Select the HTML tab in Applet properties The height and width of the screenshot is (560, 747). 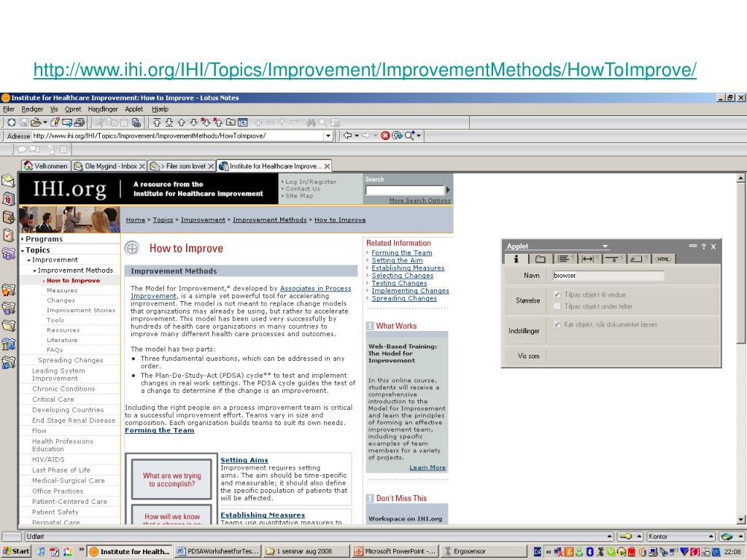click(663, 259)
